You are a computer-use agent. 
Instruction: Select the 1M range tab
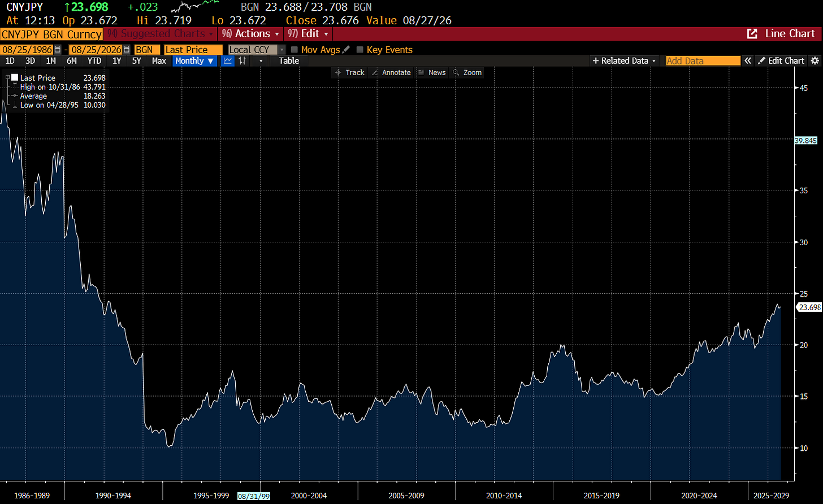point(51,60)
